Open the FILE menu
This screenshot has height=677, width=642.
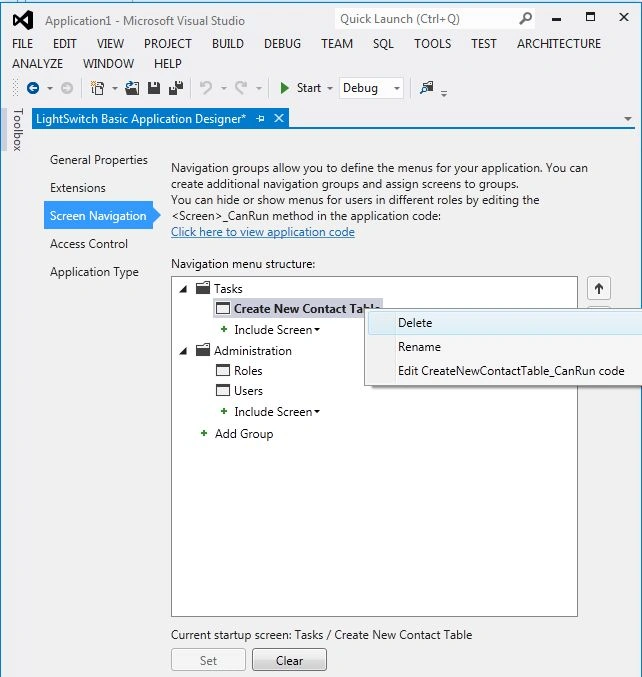pyautogui.click(x=22, y=44)
